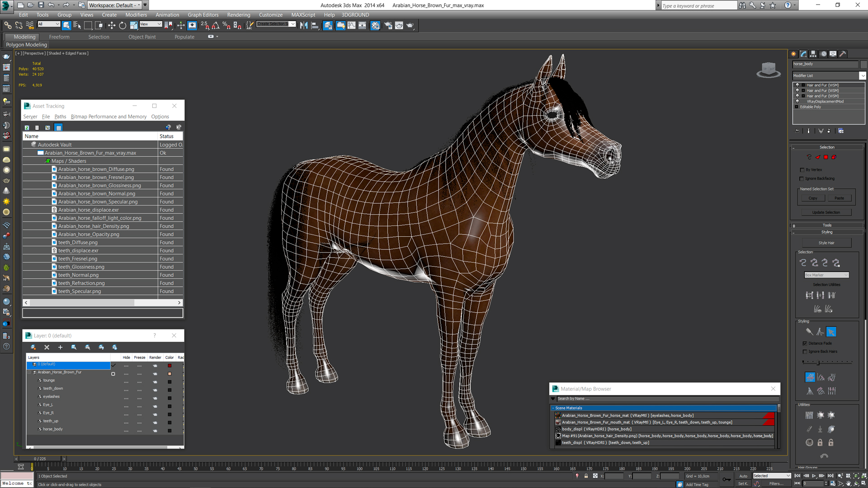Enable the Ignore Backfacing checkbox
The image size is (868, 488).
point(802,178)
